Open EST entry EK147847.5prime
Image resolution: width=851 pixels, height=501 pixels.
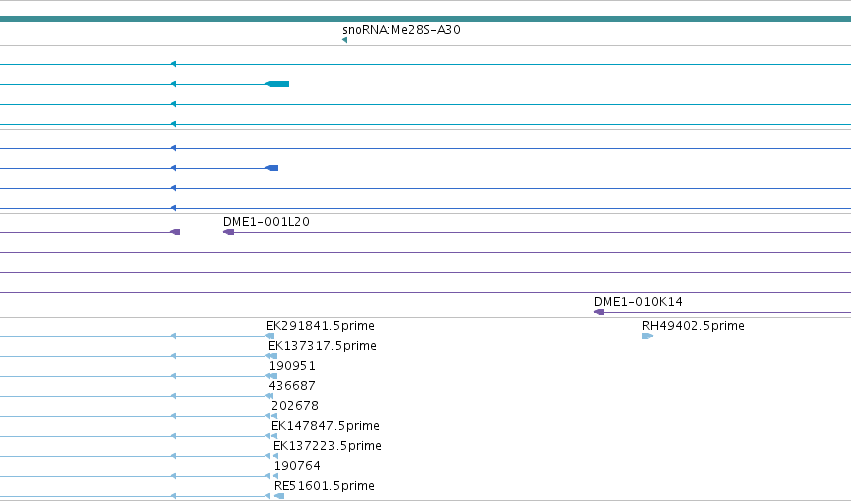[325, 426]
